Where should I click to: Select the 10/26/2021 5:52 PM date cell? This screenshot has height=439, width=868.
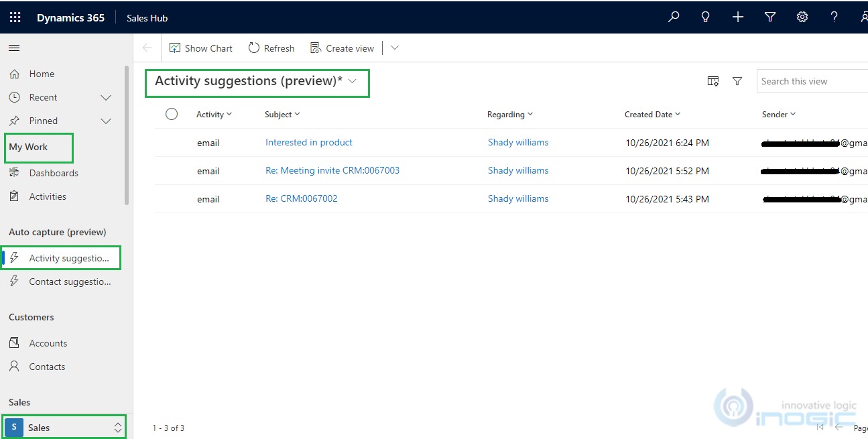[x=667, y=171]
